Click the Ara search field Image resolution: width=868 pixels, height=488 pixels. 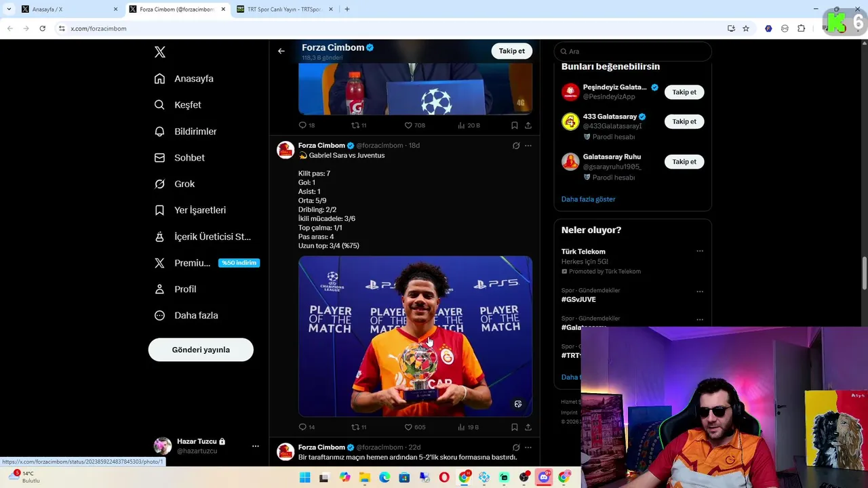(x=633, y=52)
